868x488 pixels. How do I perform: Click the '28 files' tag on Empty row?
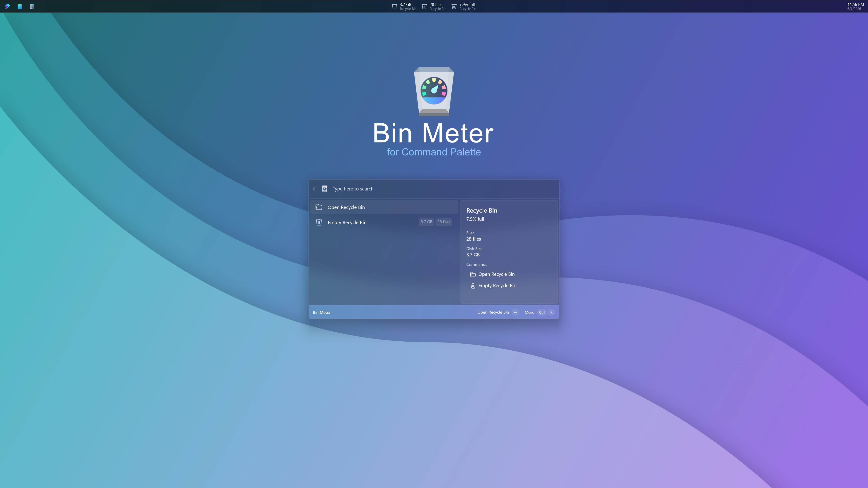pyautogui.click(x=444, y=222)
